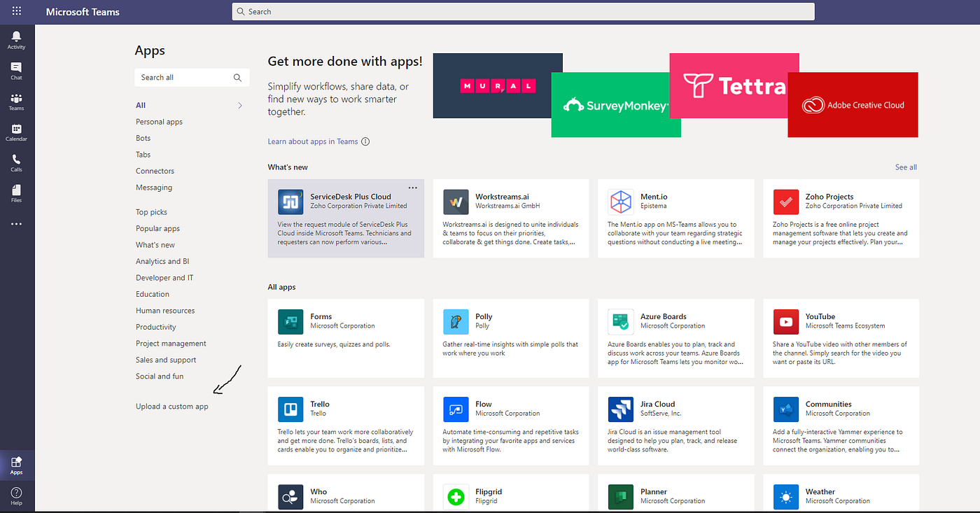
Task: Click the SurveyMonkey banner
Action: click(x=615, y=105)
